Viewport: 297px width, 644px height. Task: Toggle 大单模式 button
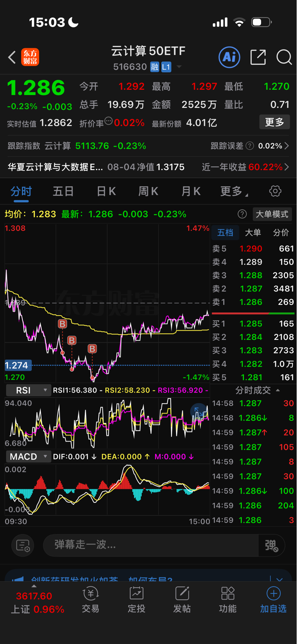[272, 214]
